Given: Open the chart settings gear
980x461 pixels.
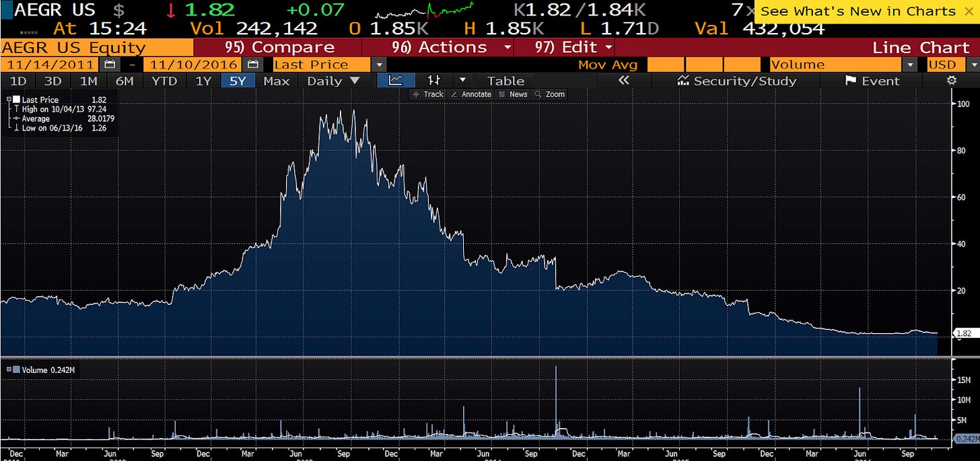Looking at the screenshot, I should [x=951, y=81].
